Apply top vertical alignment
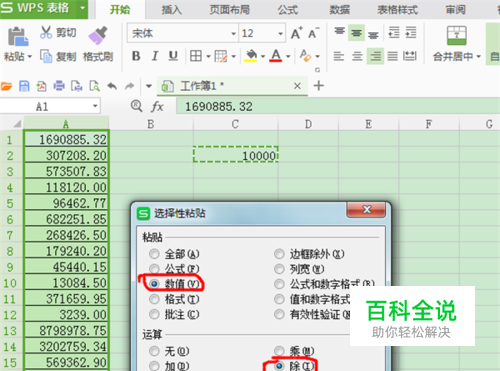Viewport: 500px width, 371px height. tap(340, 32)
